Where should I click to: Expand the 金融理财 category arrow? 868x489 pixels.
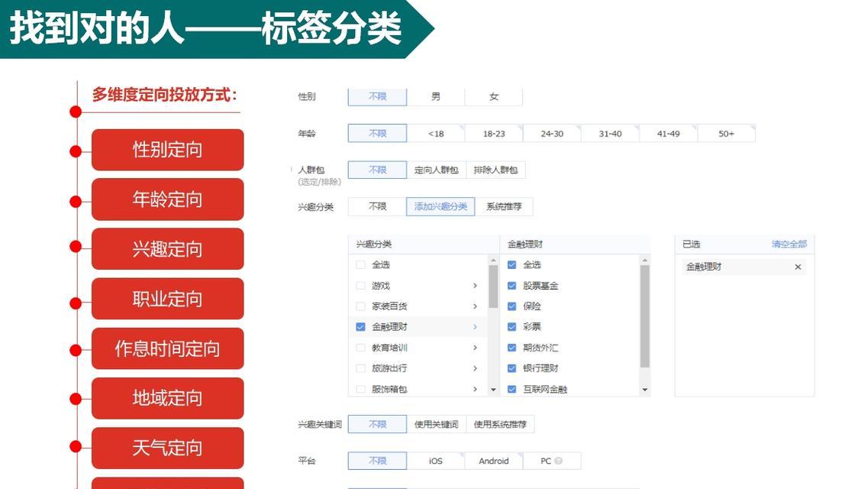(x=475, y=327)
